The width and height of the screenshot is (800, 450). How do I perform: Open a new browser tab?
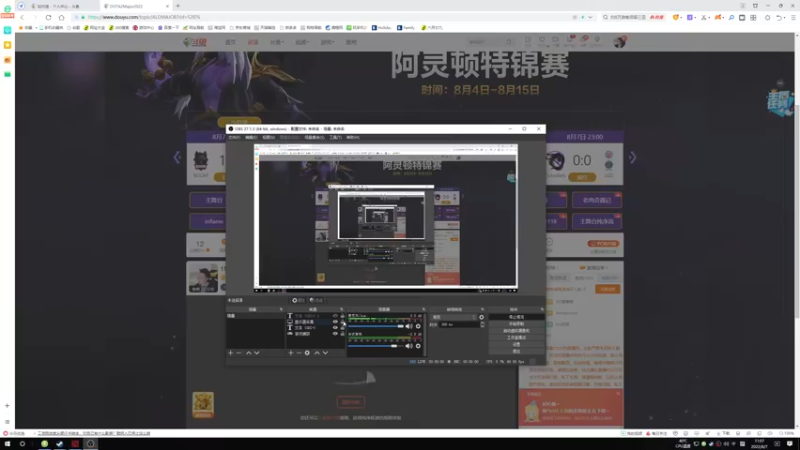178,6
